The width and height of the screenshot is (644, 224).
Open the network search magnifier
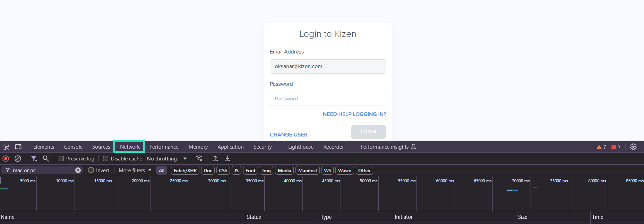[46, 158]
